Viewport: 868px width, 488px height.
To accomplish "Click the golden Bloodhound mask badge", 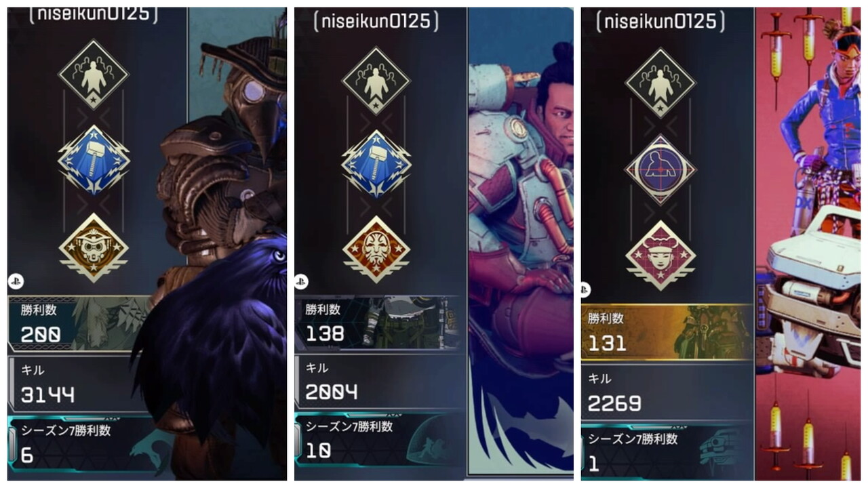I will coord(94,247).
